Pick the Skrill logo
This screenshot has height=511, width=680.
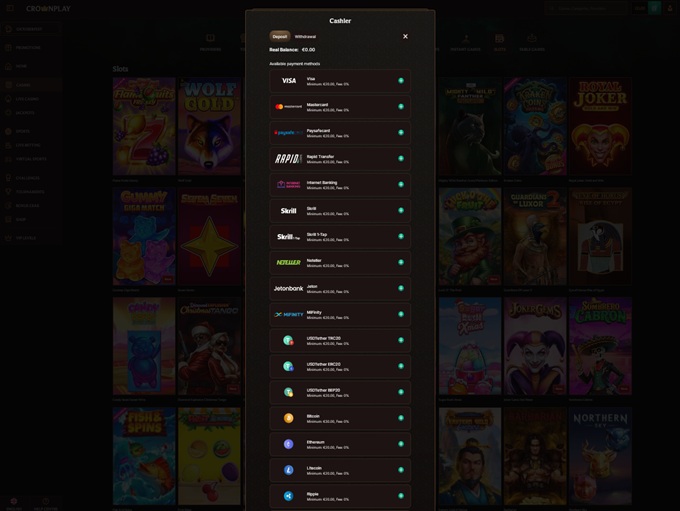coord(288,211)
